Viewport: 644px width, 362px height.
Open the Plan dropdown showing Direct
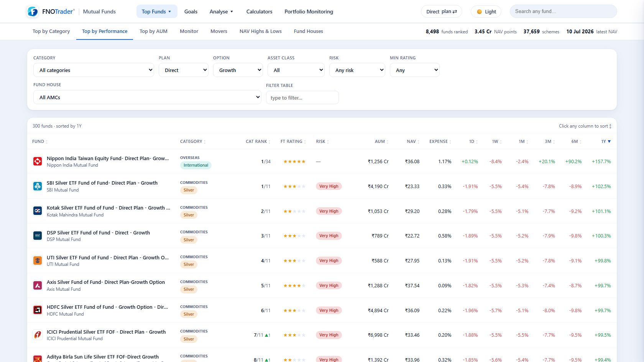pos(183,70)
